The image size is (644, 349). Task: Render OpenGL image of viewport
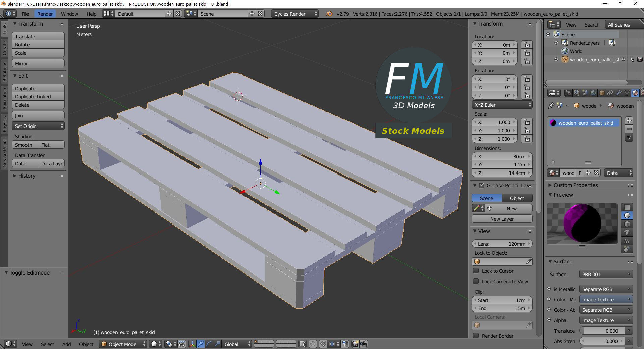(355, 344)
